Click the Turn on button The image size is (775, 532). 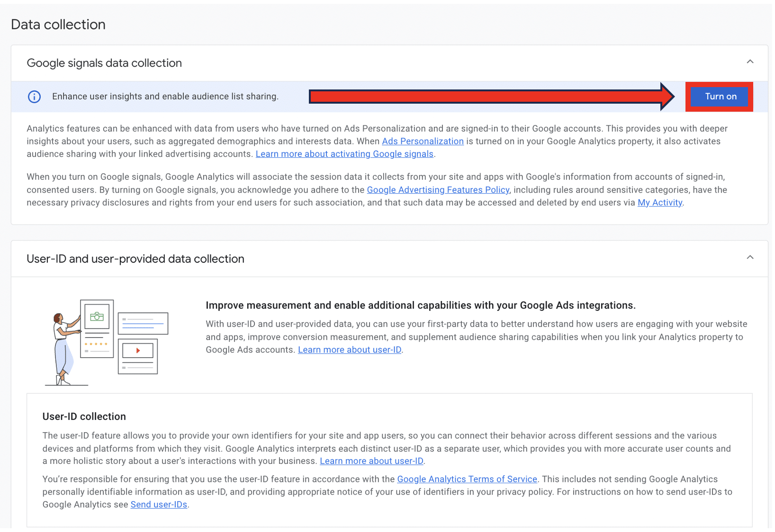point(720,96)
